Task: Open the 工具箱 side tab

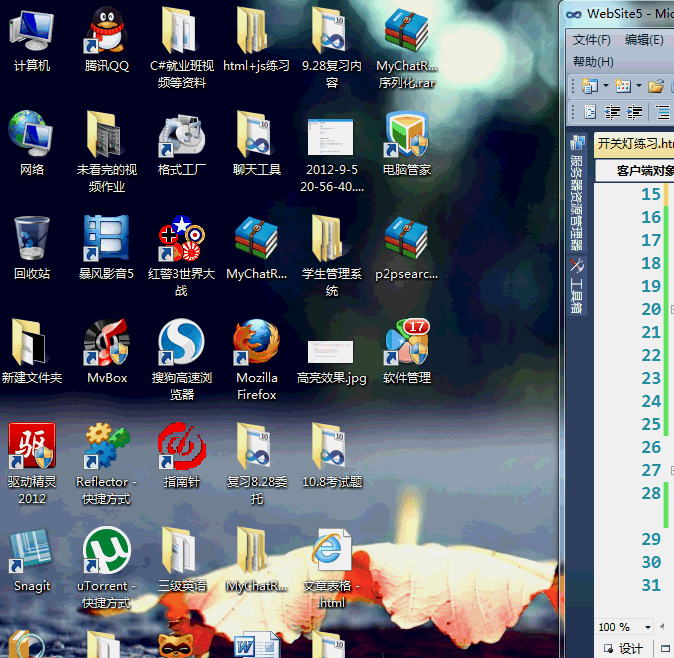Action: 576,286
